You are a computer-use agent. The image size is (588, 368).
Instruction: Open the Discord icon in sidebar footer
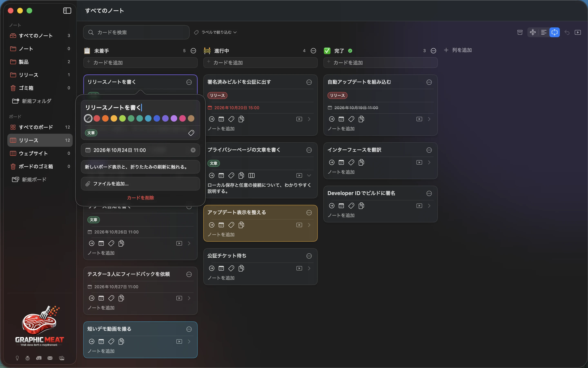[x=39, y=358]
